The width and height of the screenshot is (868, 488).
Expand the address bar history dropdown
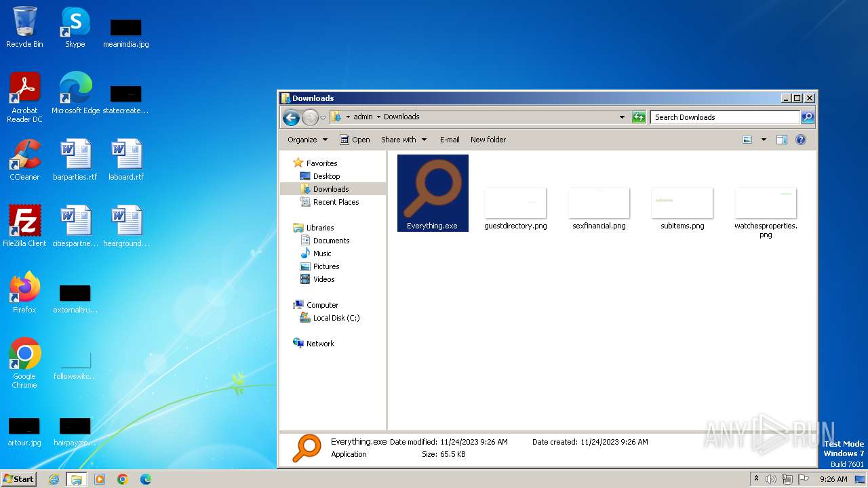click(x=622, y=117)
